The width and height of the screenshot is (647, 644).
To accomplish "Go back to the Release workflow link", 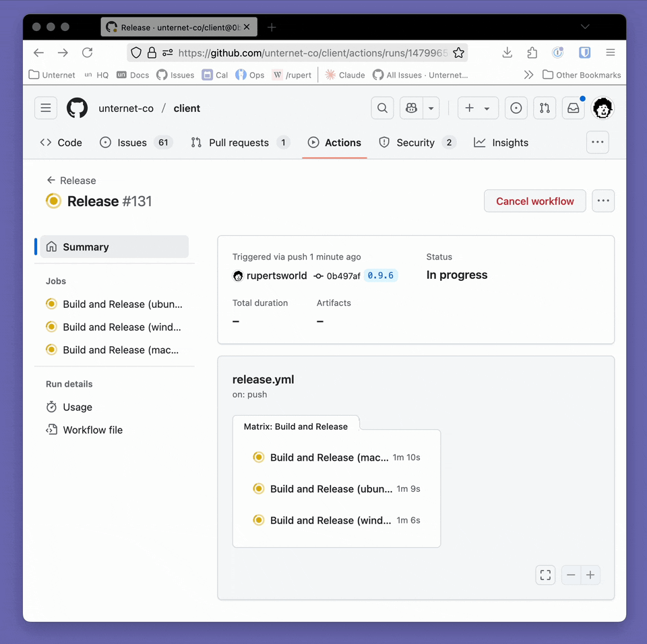I will (71, 181).
